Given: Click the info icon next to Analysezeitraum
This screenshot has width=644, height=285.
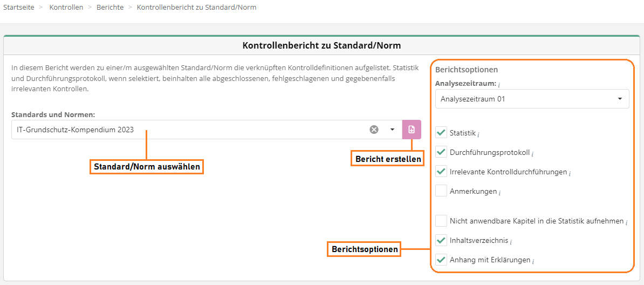Looking at the screenshot, I should pyautogui.click(x=499, y=85).
